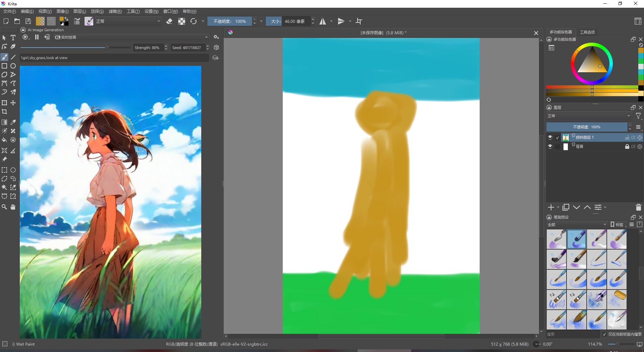Click the 标签 button in brush presets

pos(618,224)
